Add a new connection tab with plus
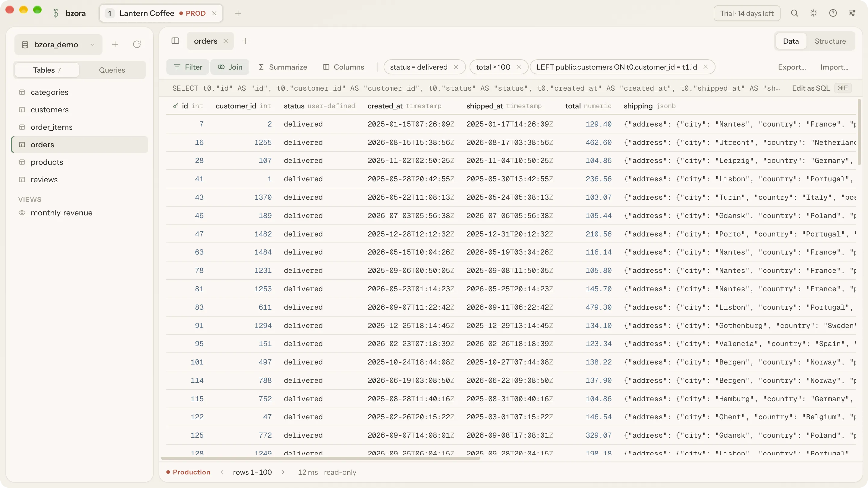This screenshot has width=868, height=488. (238, 13)
